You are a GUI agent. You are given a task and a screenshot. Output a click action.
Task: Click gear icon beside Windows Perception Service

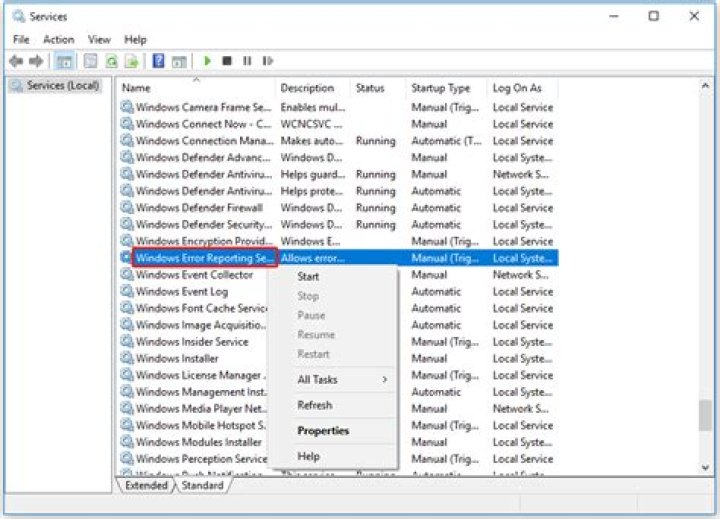pyautogui.click(x=127, y=458)
